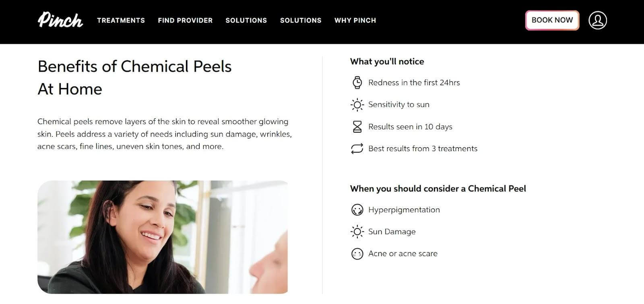Open the WHY PINCH navigation item
Image resolution: width=644 pixels, height=304 pixels.
355,21
